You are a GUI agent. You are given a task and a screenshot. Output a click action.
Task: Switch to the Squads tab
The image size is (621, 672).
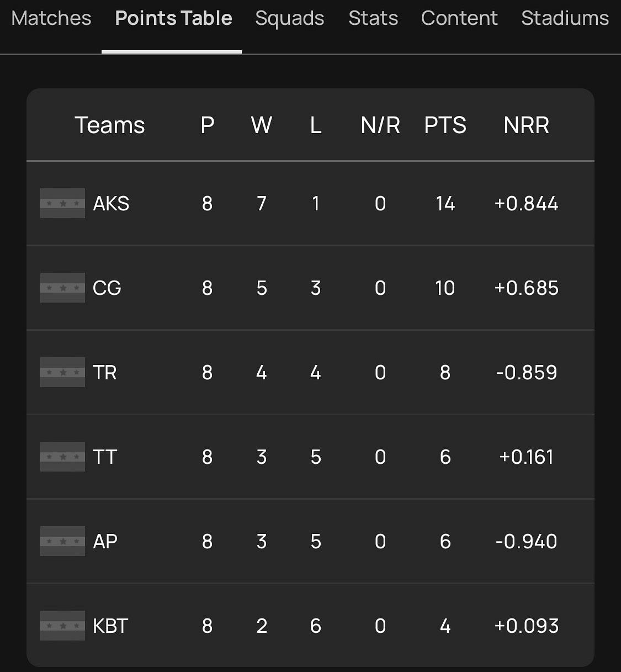pyautogui.click(x=290, y=18)
